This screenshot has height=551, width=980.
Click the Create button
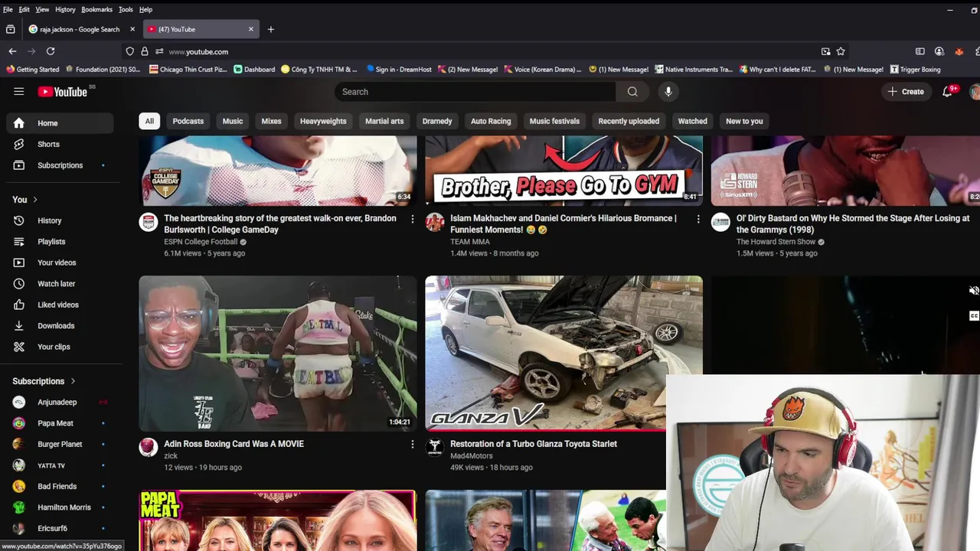tap(906, 92)
